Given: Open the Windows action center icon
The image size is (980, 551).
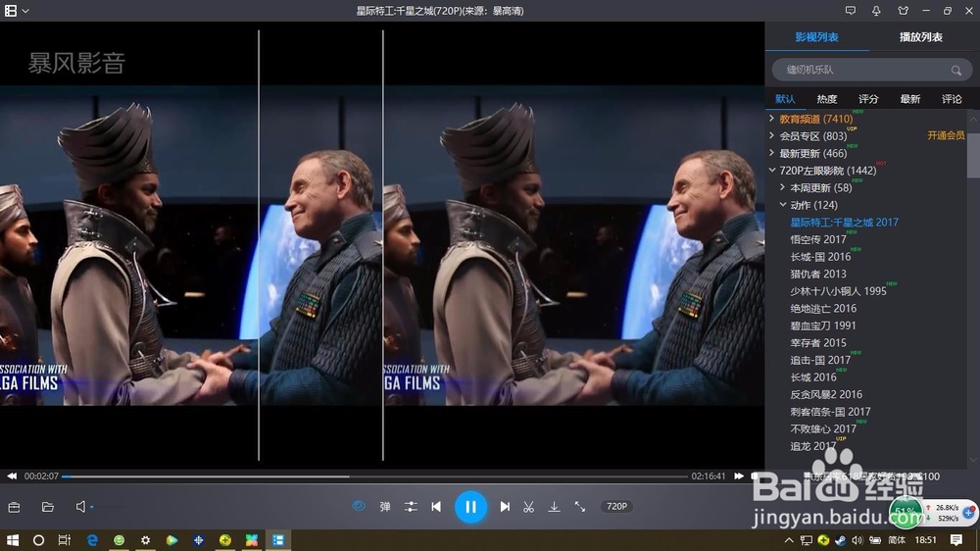Looking at the screenshot, I should coord(956,540).
